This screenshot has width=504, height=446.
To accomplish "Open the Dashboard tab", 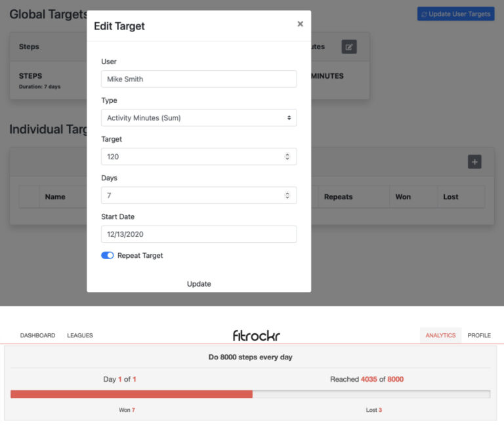I will [37, 335].
